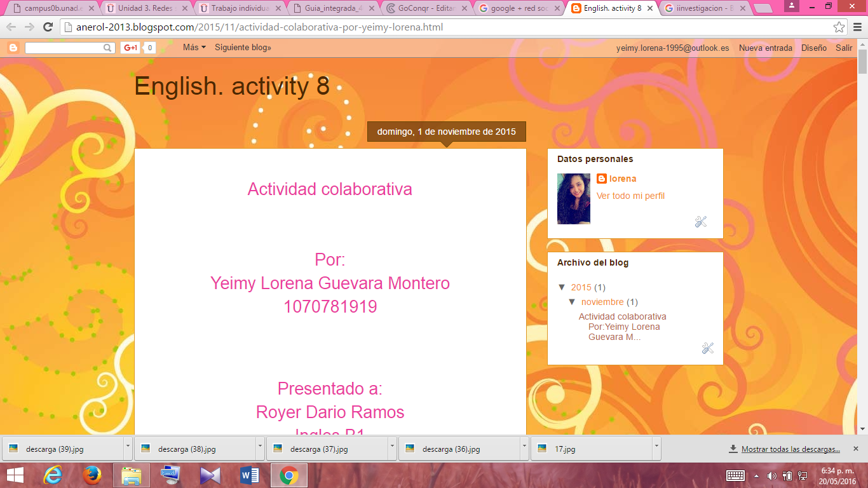This screenshot has width=868, height=488.
Task: Click the lorena profile photo thumbnail
Action: coord(573,199)
